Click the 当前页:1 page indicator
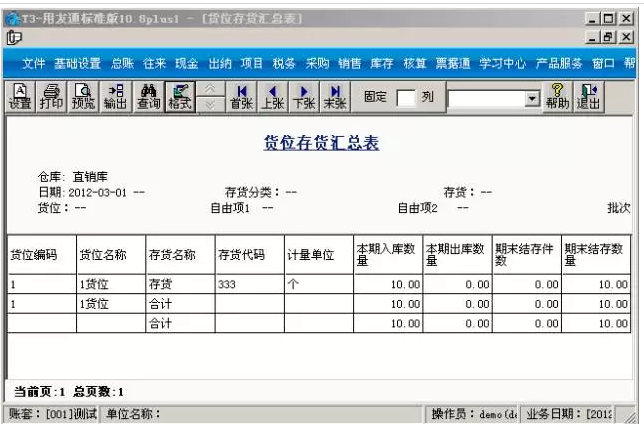Image resolution: width=644 pixels, height=424 pixels. (39, 392)
